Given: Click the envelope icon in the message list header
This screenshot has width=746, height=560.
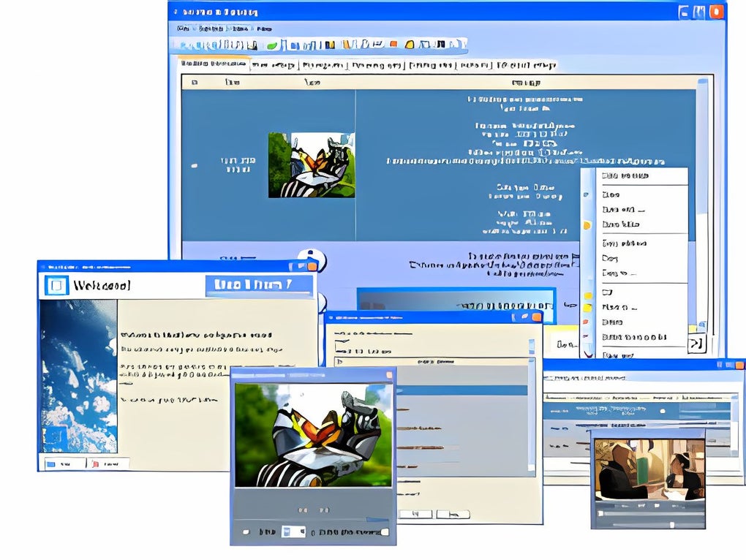Looking at the screenshot, I should [x=193, y=80].
